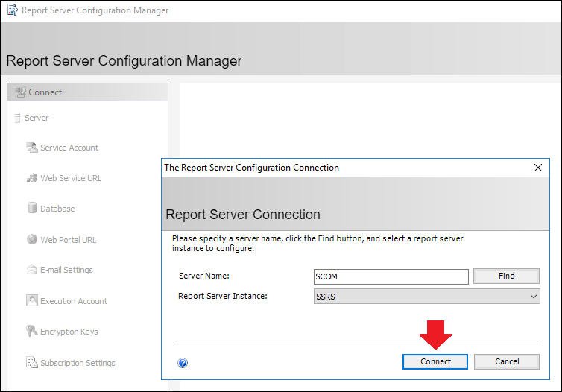The width and height of the screenshot is (562, 392).
Task: Click the Find button
Action: (506, 276)
